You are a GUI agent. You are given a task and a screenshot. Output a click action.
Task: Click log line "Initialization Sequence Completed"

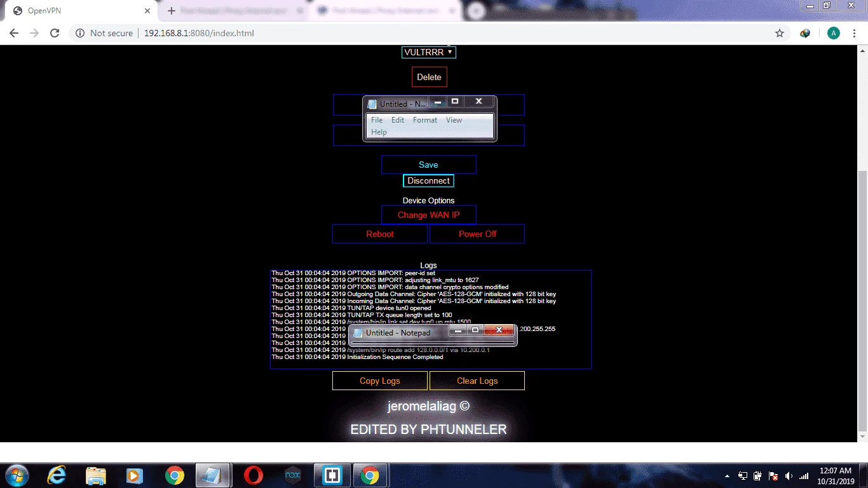pos(357,357)
